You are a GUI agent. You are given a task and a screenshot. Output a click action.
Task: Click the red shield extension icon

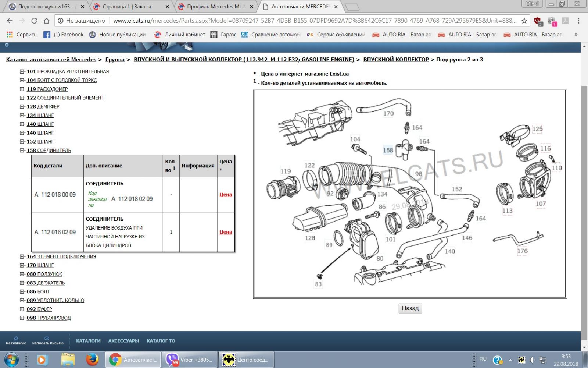[538, 21]
